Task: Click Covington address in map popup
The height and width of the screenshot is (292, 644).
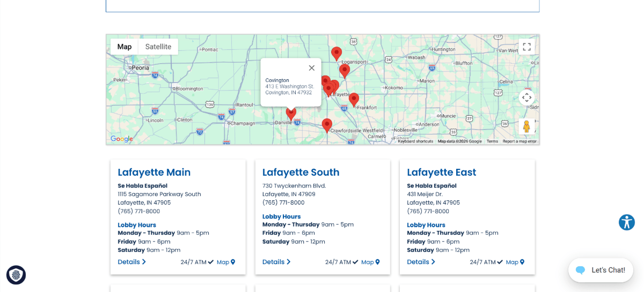Action: tap(290, 89)
